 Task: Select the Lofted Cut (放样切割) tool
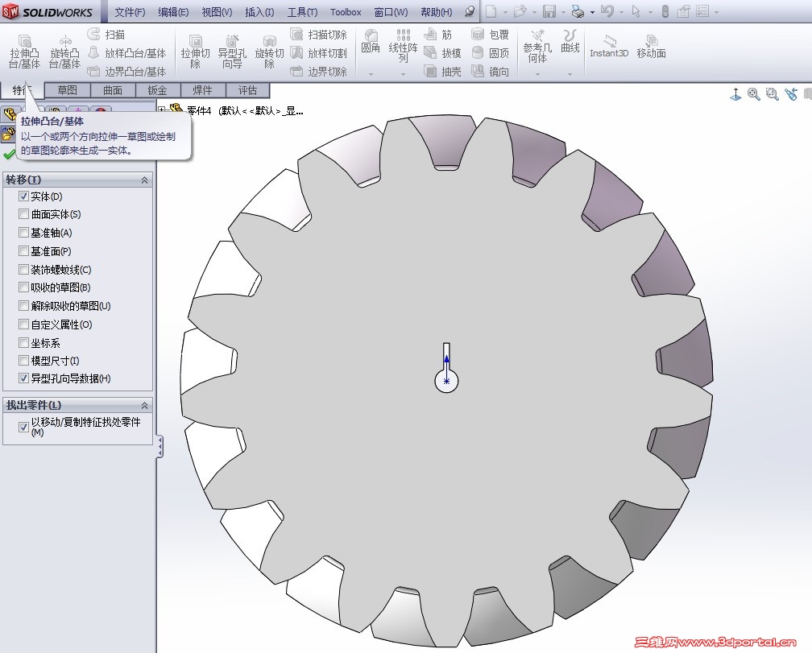(318, 53)
